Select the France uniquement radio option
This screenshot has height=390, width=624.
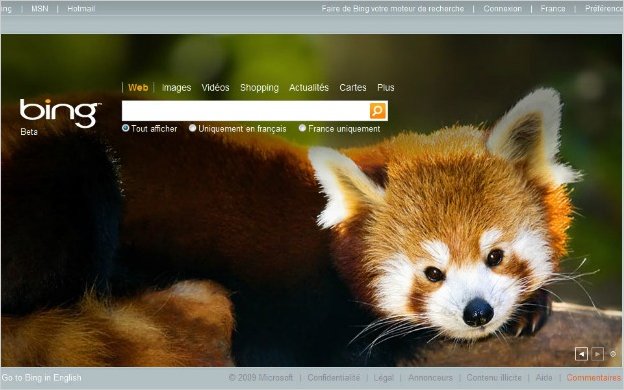(302, 128)
